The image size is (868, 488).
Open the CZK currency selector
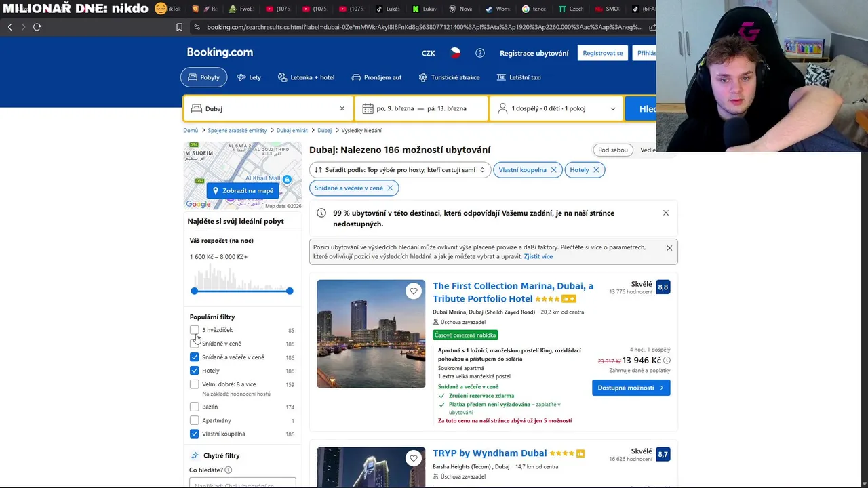(x=428, y=53)
